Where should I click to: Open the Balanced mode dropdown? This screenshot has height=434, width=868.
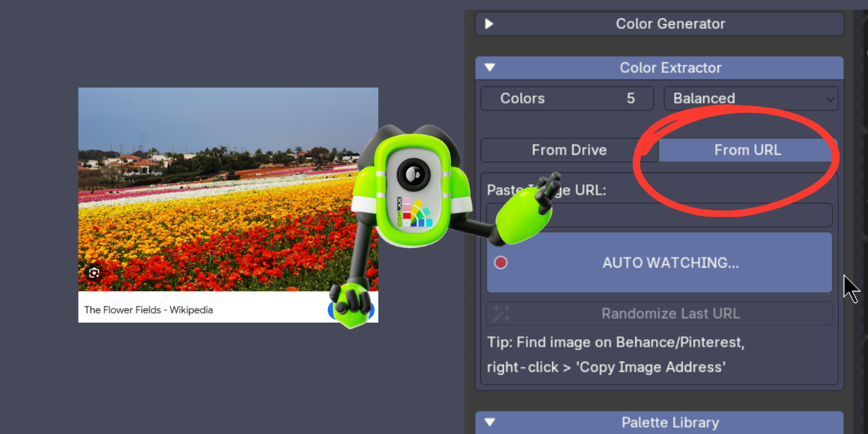(751, 98)
